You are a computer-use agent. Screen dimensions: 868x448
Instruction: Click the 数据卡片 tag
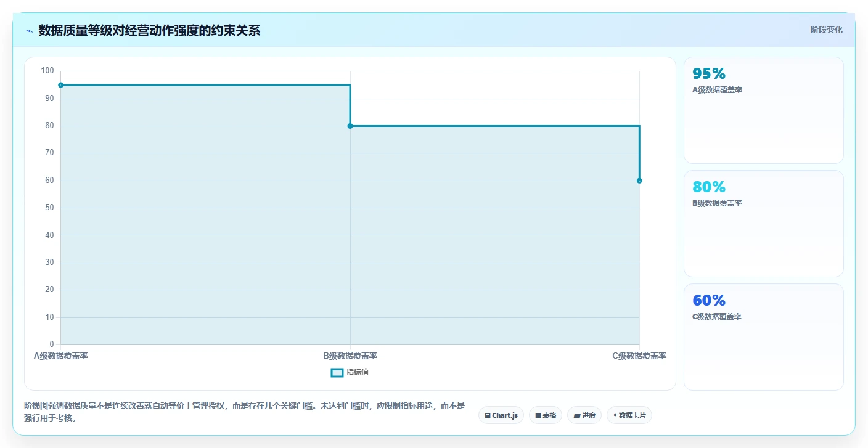pos(629,415)
